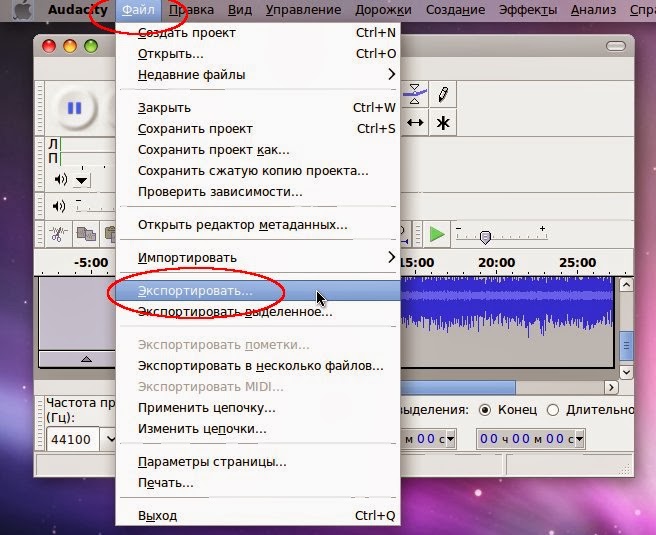The height and width of the screenshot is (535, 656).
Task: Open the output volume meter dropdown arrow
Action: pos(81,180)
